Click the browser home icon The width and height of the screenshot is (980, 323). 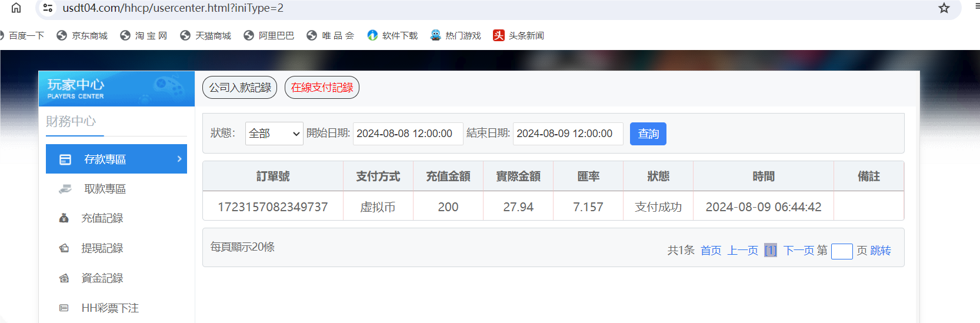click(x=16, y=8)
